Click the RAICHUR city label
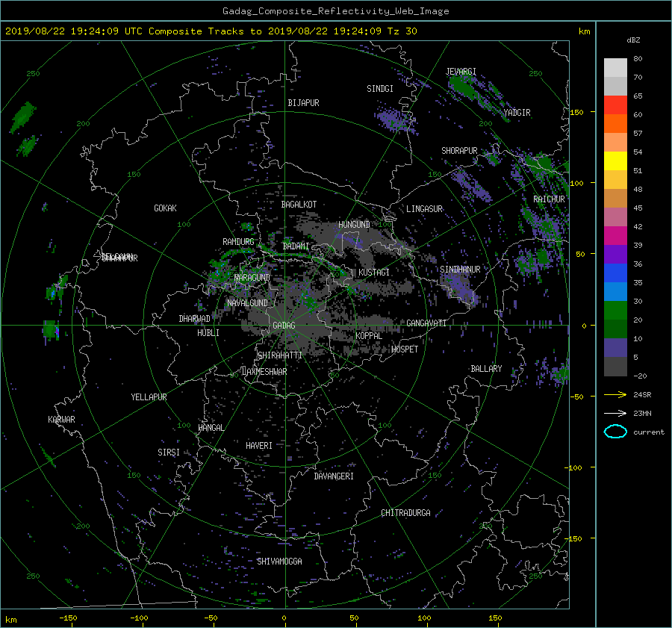This screenshot has width=672, height=628. [x=549, y=199]
